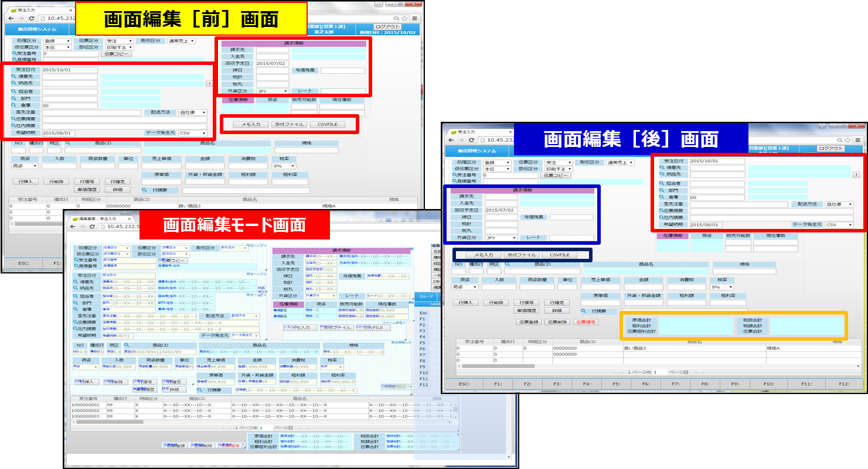Image resolution: width=868 pixels, height=469 pixels.
Task: Go back in the after-edit browser window
Action: pyautogui.click(x=451, y=140)
